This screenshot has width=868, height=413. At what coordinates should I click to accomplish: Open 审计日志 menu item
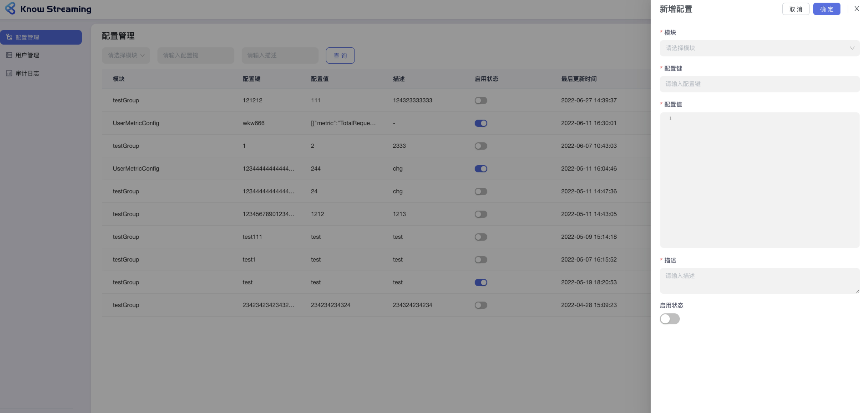[27, 73]
